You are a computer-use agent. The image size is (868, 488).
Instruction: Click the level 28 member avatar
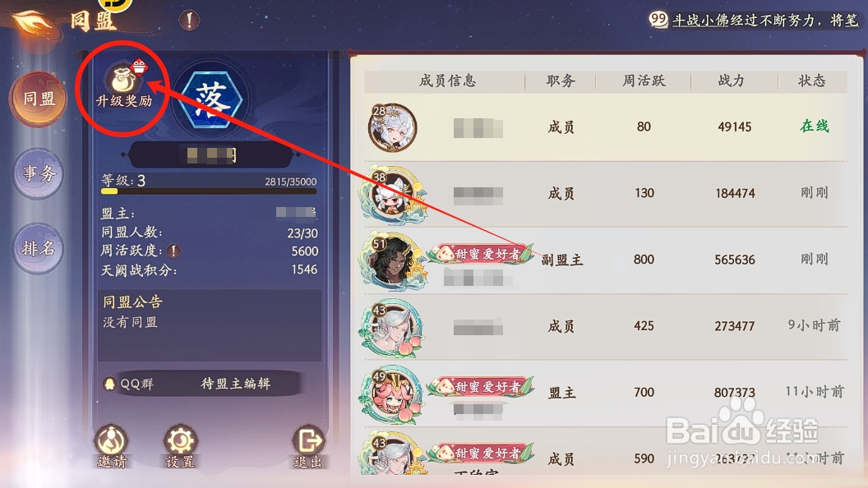point(392,127)
